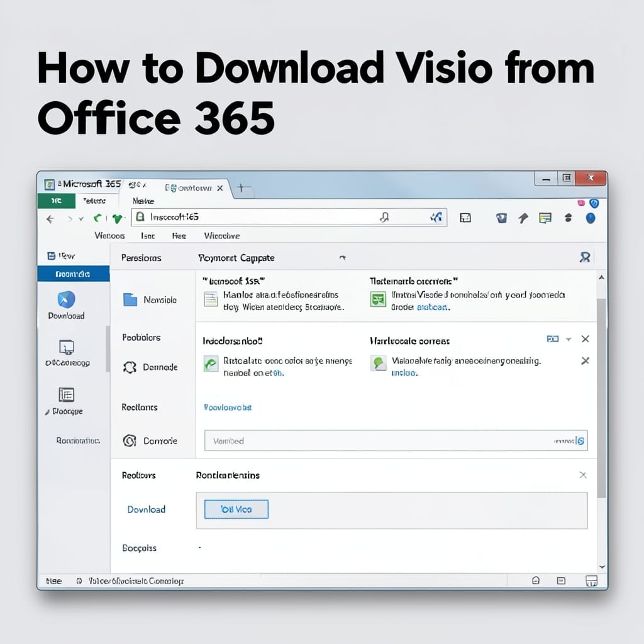Click the 'Peresiorns' header label

142,258
